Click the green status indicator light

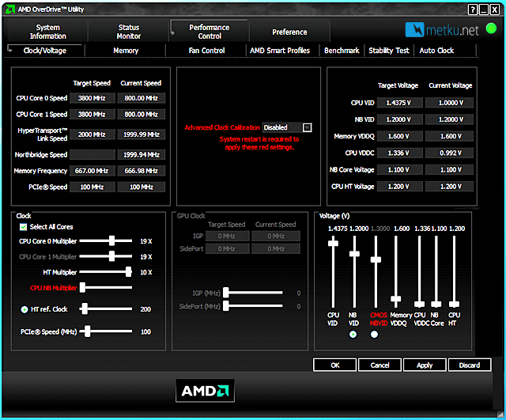click(x=491, y=28)
